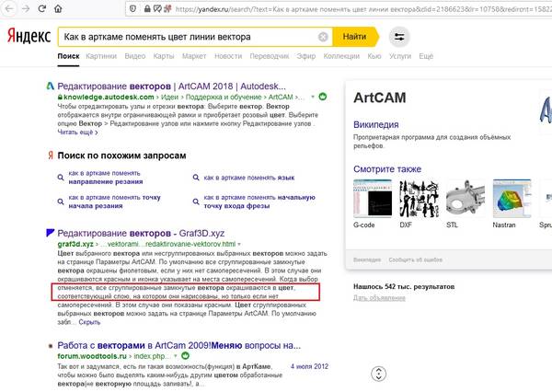
Task: Switch to the Видео tab
Action: tap(135, 56)
